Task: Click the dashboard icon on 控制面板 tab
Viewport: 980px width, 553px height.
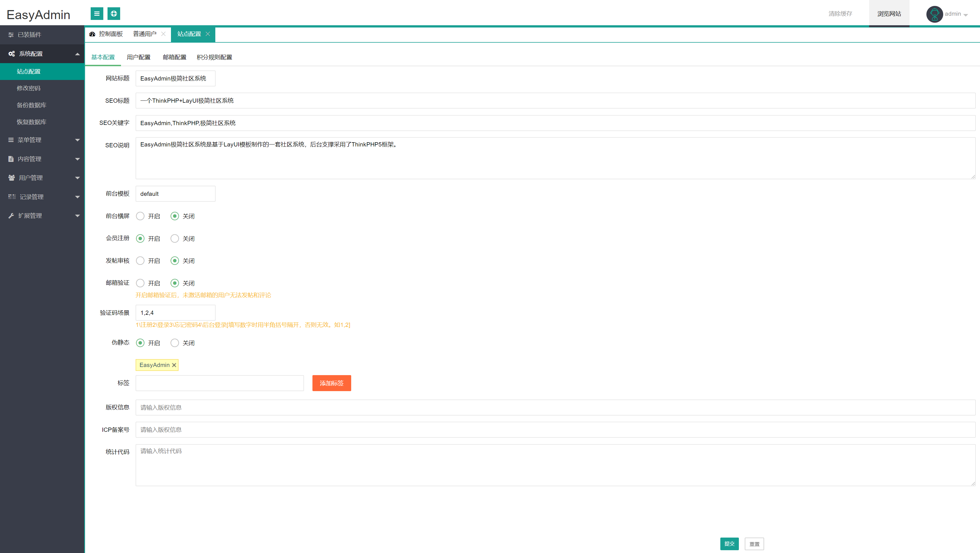Action: point(92,34)
